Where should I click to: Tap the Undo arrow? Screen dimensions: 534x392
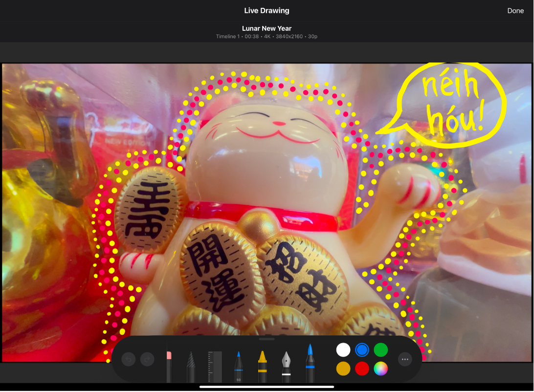coord(129,359)
